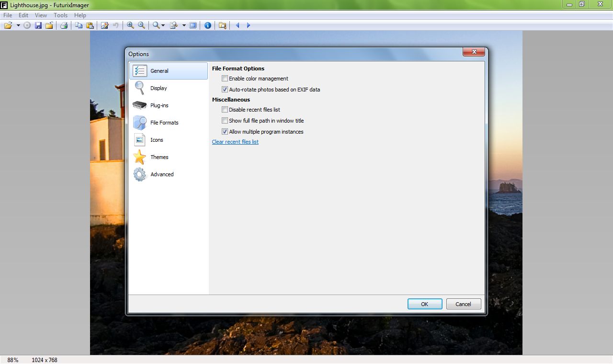Click the folder icon next to Save
613x364 pixels.
tap(49, 25)
